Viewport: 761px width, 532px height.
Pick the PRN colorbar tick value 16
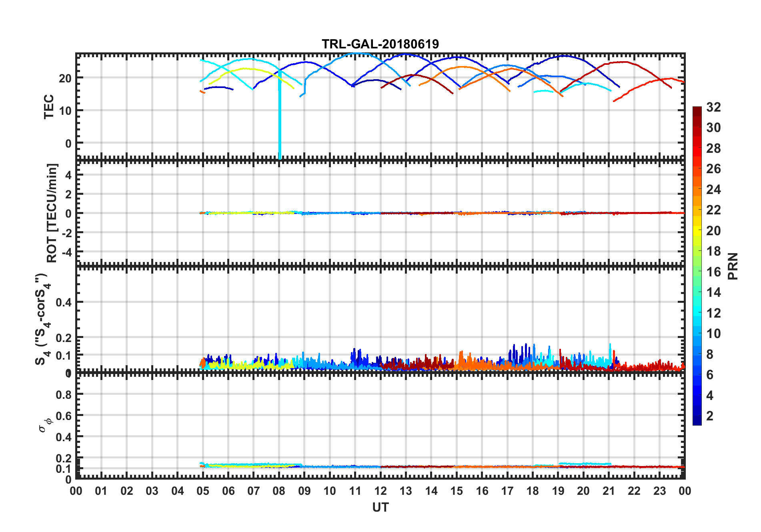pyautogui.click(x=713, y=272)
